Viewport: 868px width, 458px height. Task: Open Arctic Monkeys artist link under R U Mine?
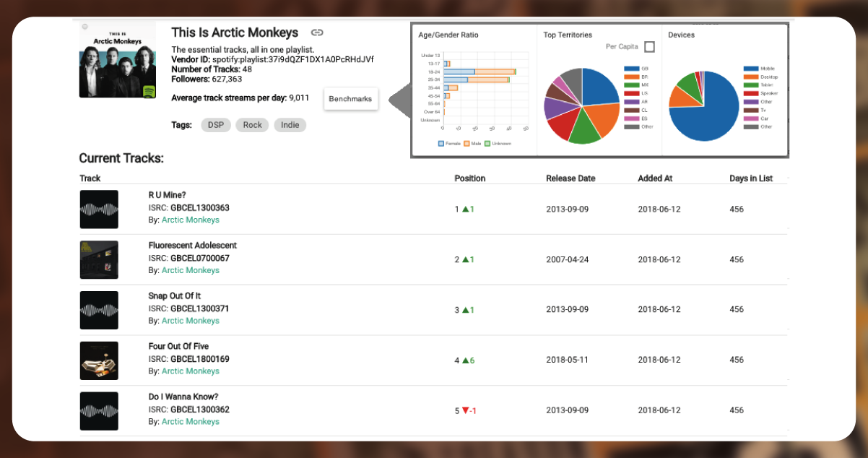[x=191, y=220]
